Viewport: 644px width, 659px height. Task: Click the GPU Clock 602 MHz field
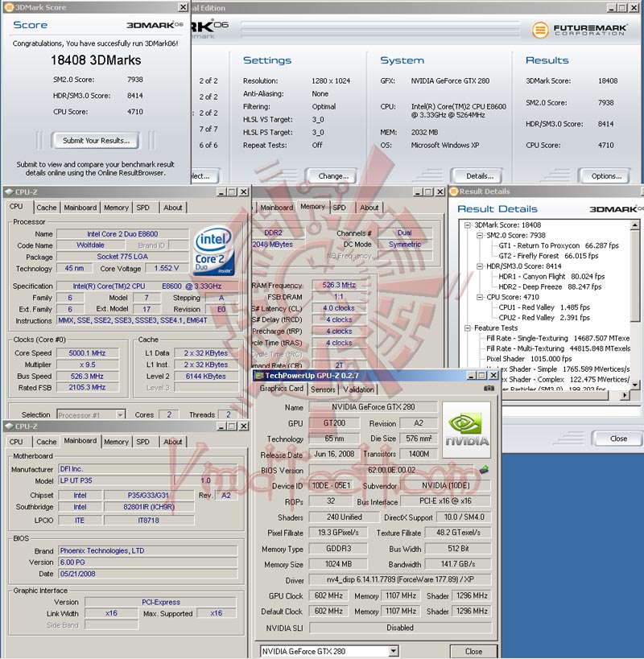328,595
